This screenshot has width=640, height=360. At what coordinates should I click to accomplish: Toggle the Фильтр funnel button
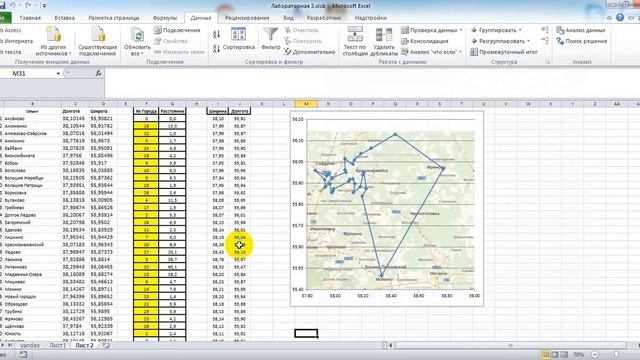(x=271, y=39)
